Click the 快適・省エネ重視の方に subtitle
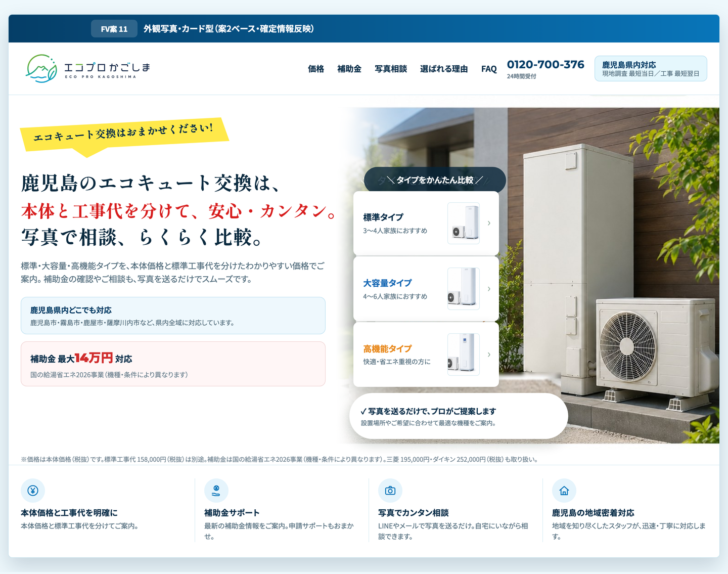The width and height of the screenshot is (728, 574). coord(397,362)
